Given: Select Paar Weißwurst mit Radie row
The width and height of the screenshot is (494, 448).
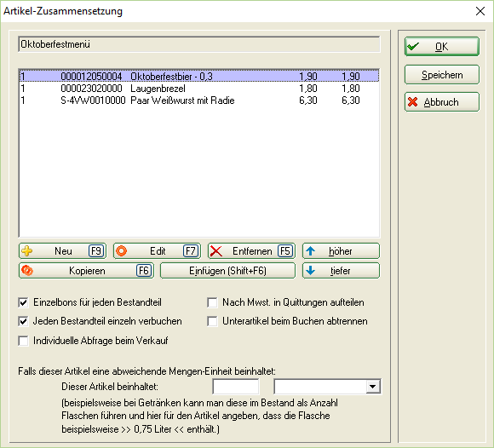Looking at the screenshot, I should (199, 101).
